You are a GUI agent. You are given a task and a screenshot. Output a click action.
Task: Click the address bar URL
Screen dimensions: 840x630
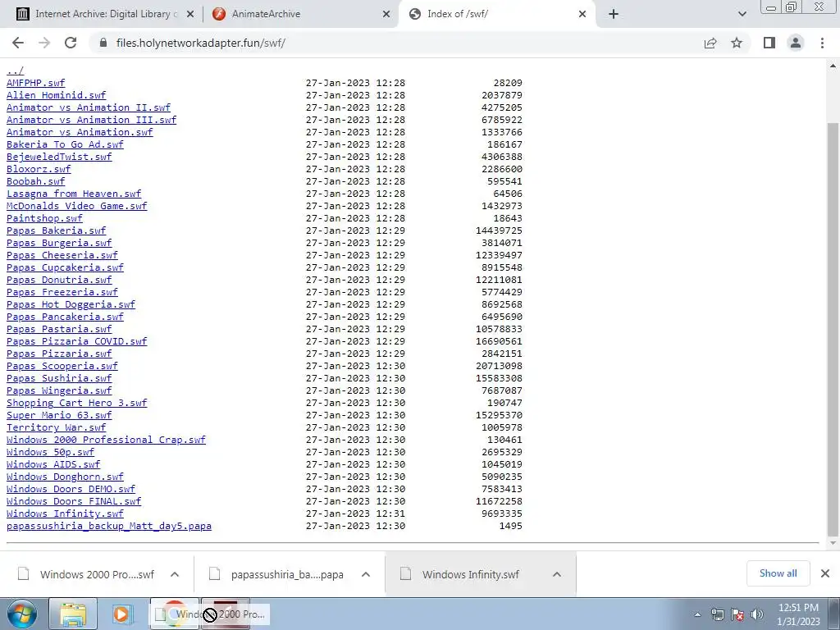click(x=200, y=43)
